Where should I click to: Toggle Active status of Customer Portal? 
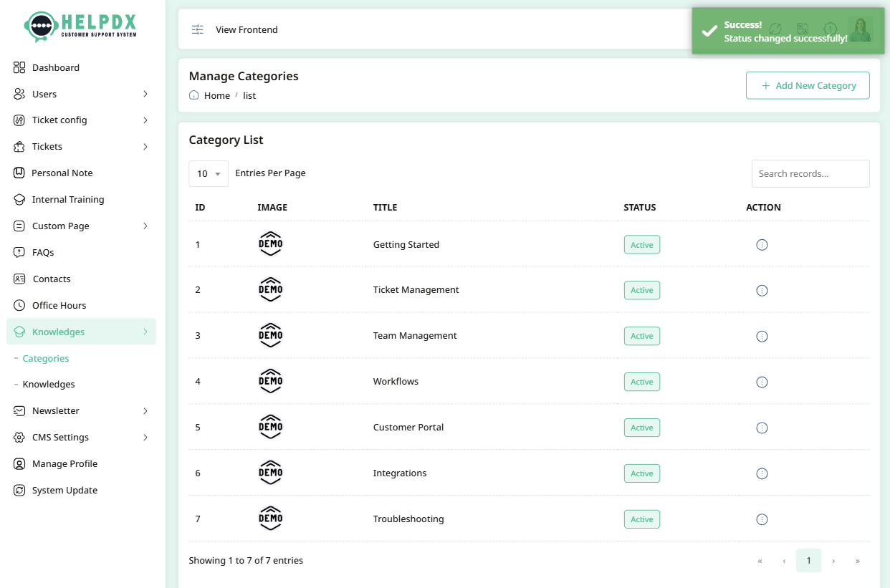642,428
